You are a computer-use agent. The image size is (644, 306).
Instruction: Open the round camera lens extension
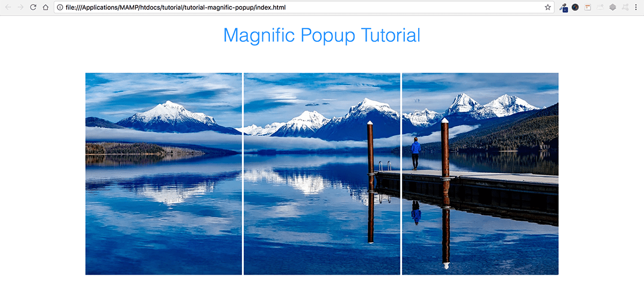pyautogui.click(x=575, y=8)
